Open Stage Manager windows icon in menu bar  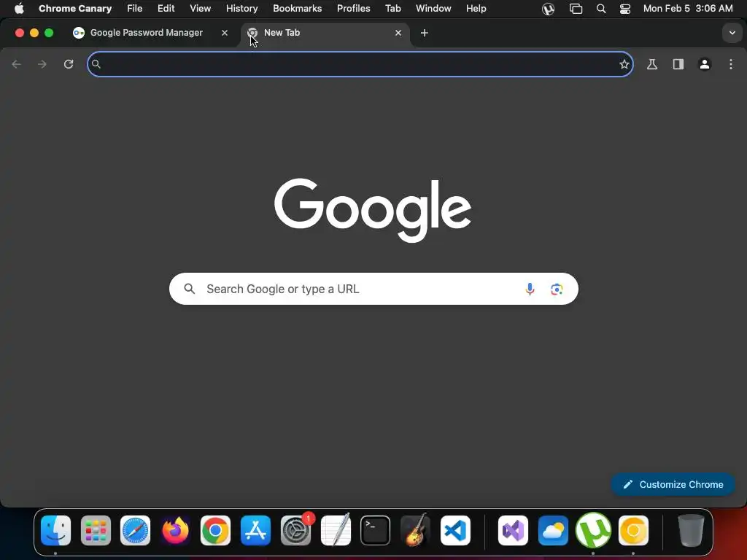click(576, 9)
